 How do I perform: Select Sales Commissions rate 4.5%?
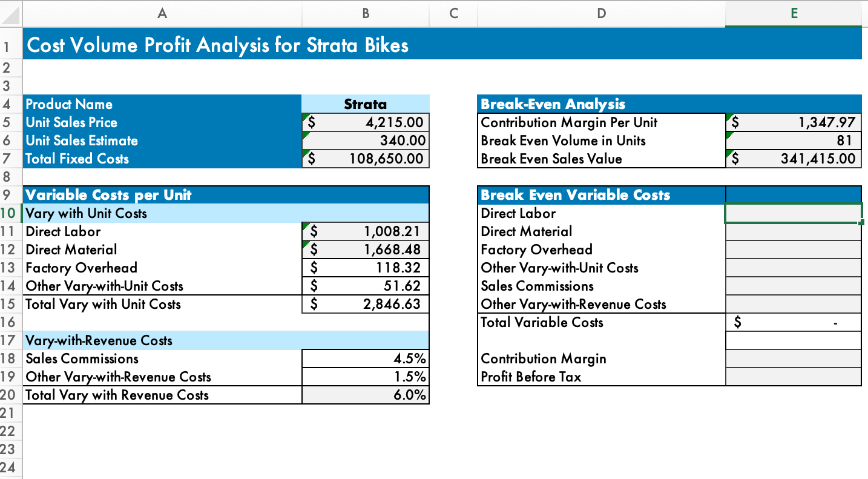[365, 358]
